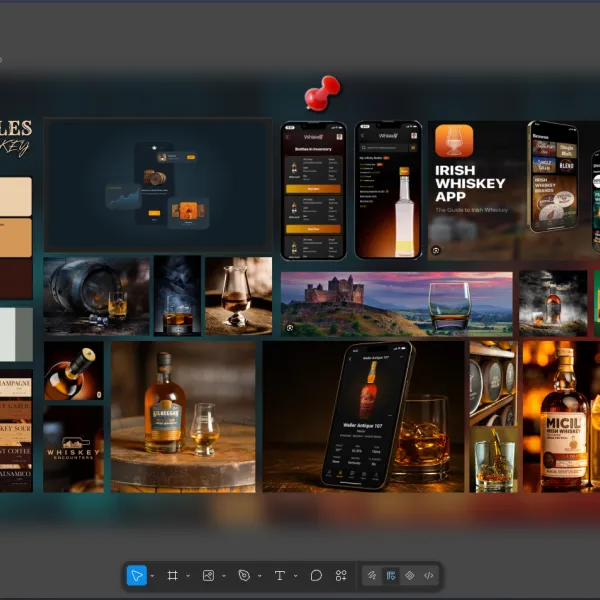
Task: Select the Text tool
Action: (280, 575)
